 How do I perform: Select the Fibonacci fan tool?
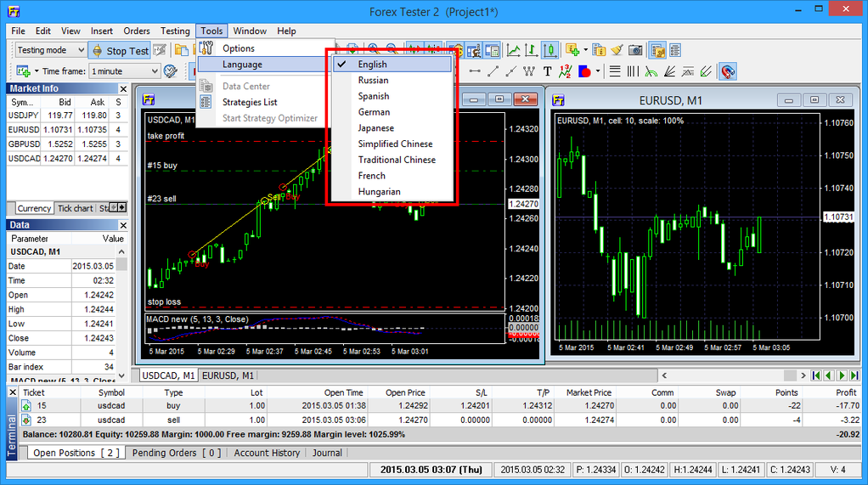669,71
